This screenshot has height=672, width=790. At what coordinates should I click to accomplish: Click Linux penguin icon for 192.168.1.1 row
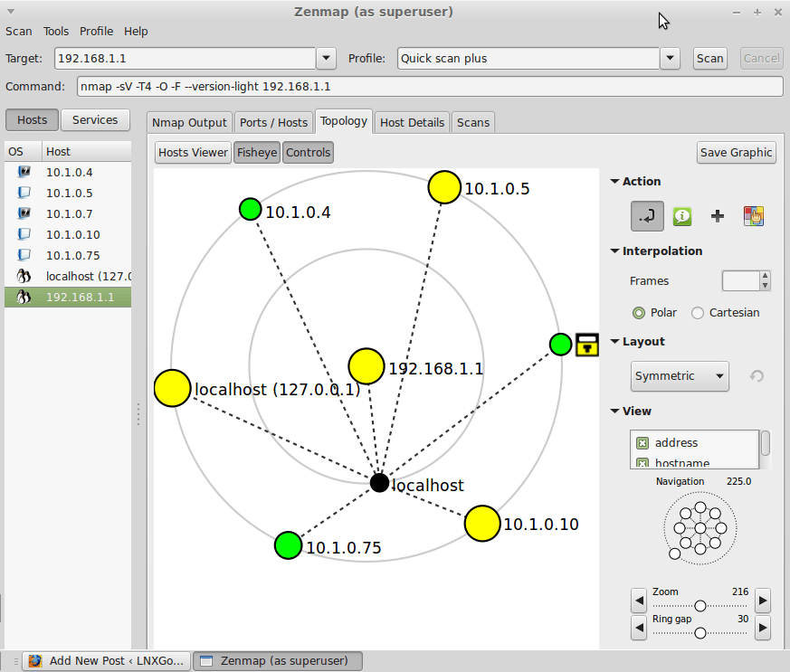tap(24, 297)
